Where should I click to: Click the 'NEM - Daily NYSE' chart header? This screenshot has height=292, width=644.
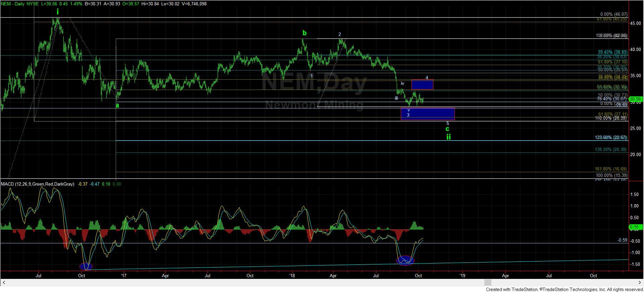pos(20,4)
